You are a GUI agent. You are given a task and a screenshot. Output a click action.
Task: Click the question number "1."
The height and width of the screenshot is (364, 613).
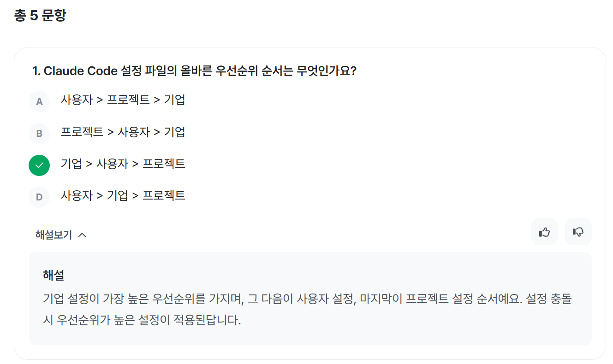click(36, 71)
